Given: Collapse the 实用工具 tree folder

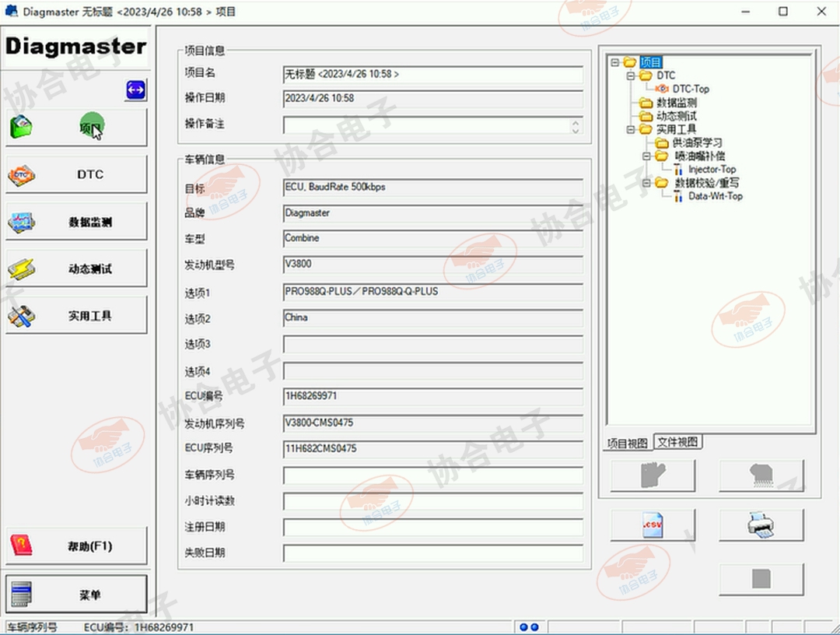Looking at the screenshot, I should pos(631,129).
